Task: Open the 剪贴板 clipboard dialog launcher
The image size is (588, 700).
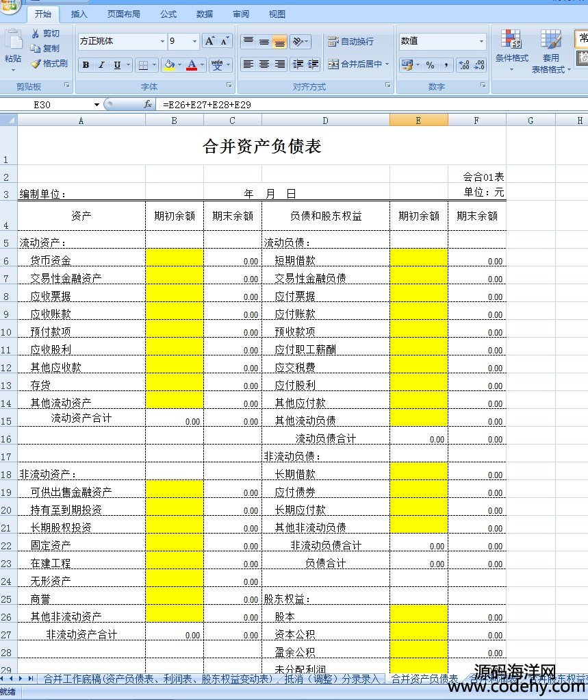Action: pos(67,84)
